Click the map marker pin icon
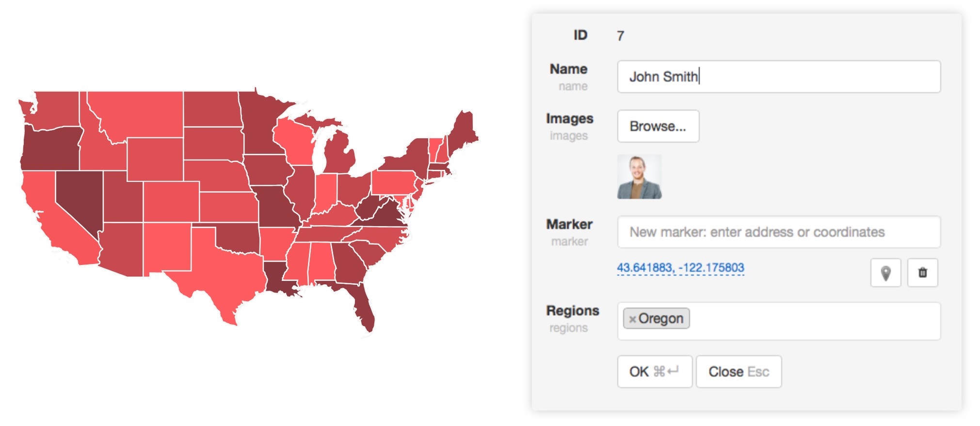The image size is (980, 426). (885, 273)
